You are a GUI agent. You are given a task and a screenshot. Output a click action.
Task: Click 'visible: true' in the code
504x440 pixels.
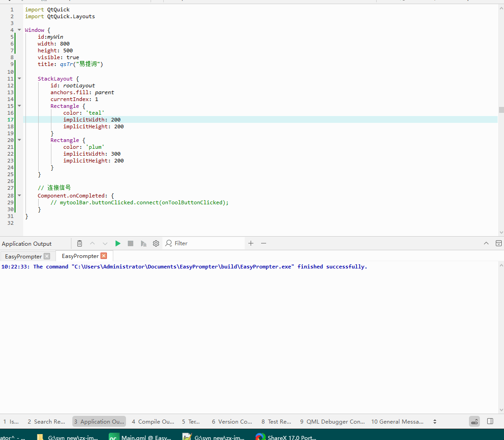click(x=58, y=57)
